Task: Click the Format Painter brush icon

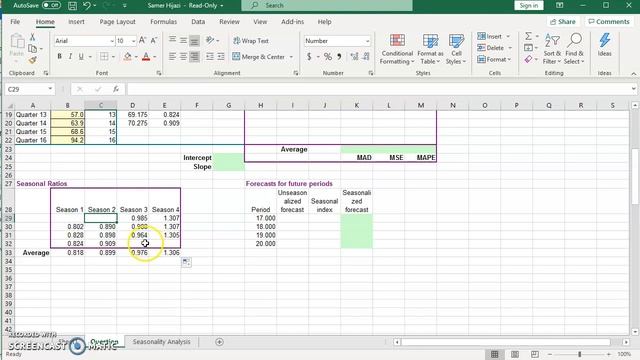Action: [x=32, y=60]
